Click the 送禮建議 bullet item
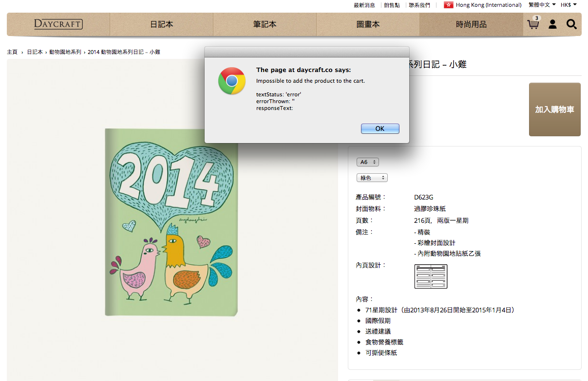This screenshot has width=588, height=381. coord(378,331)
